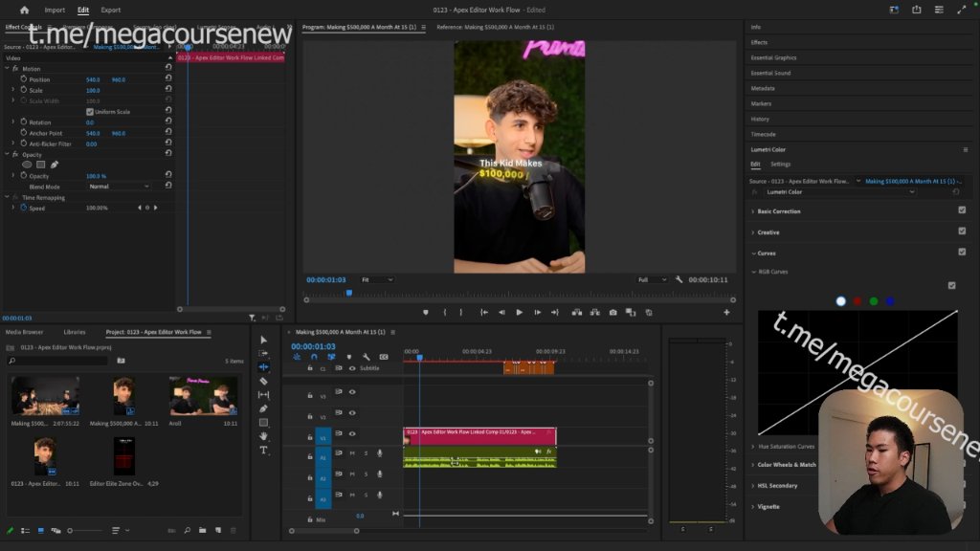The height and width of the screenshot is (551, 980).
Task: Toggle Scale animation stopwatch
Action: 23,90
